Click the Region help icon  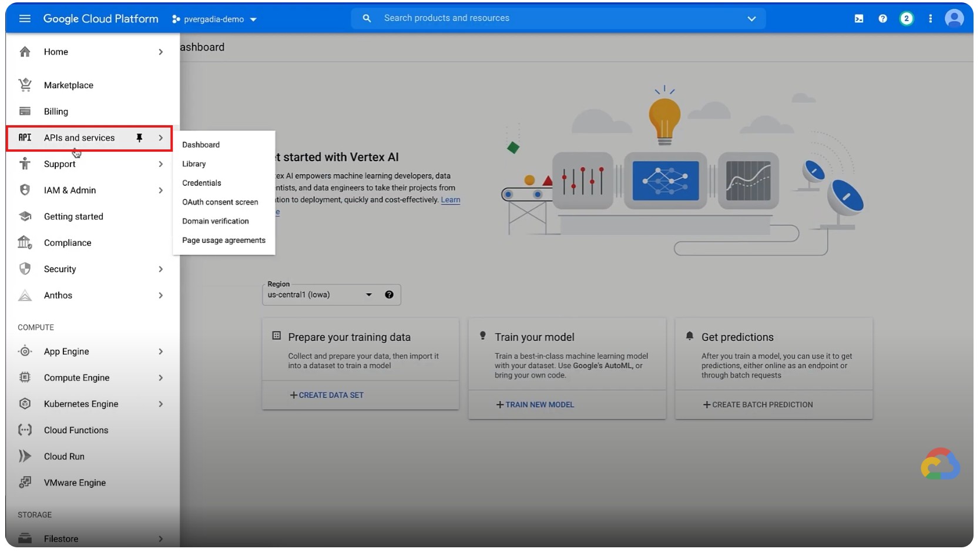point(389,295)
